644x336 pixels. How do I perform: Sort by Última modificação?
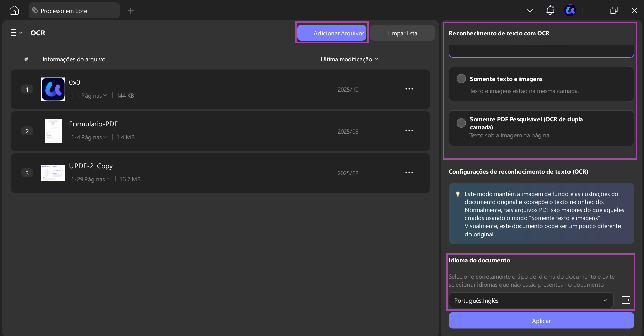pyautogui.click(x=349, y=59)
